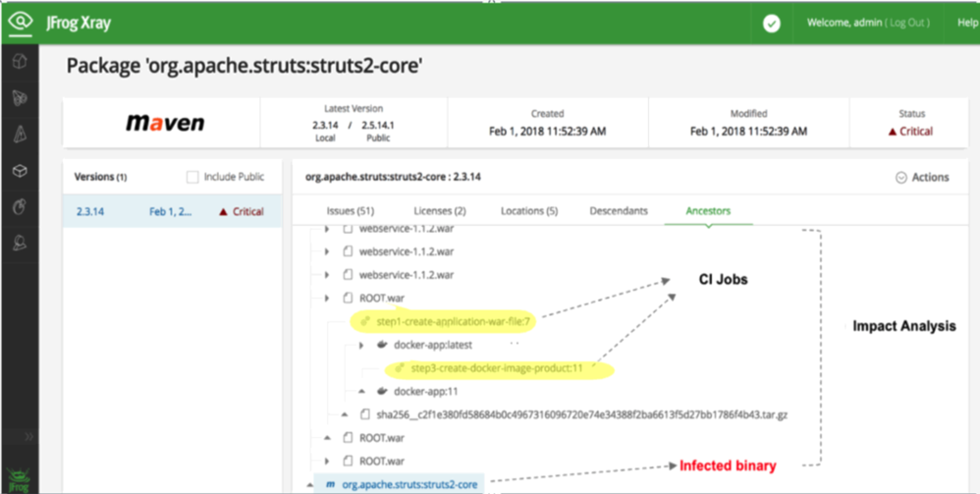
Task: Open the warning-triangle icon in the sidebar
Action: (20, 134)
